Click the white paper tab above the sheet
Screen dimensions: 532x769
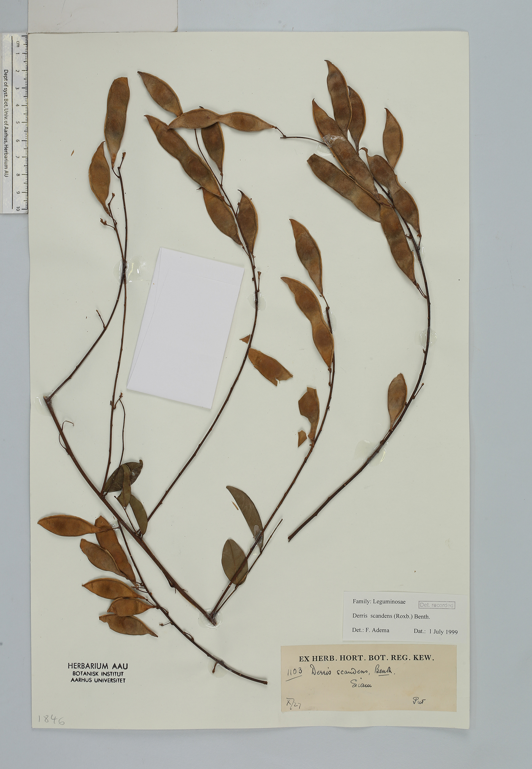pyautogui.click(x=103, y=16)
